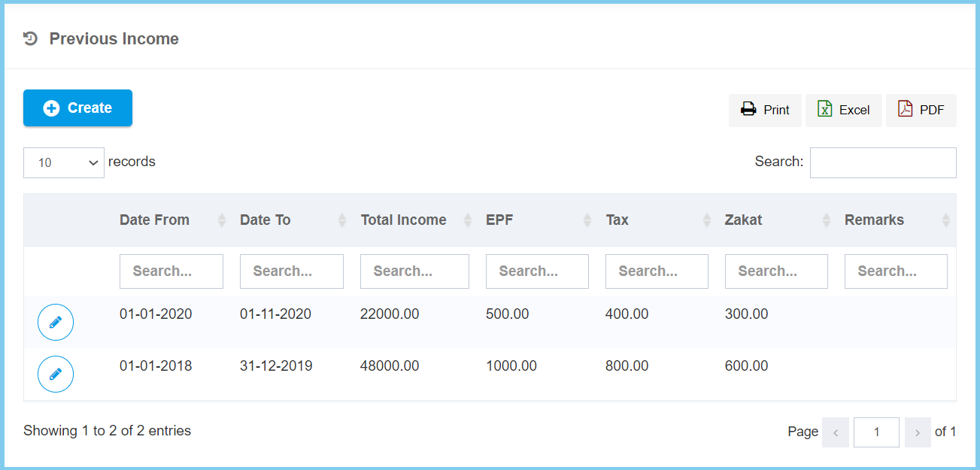Click the Total Income filter search box
Image resolution: width=980 pixels, height=470 pixels.
coord(414,271)
